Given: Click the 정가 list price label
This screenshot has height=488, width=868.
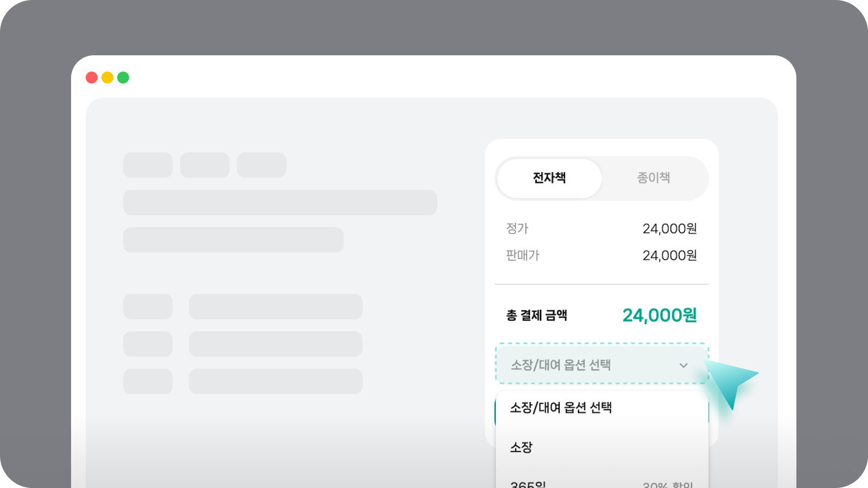Looking at the screenshot, I should 517,229.
